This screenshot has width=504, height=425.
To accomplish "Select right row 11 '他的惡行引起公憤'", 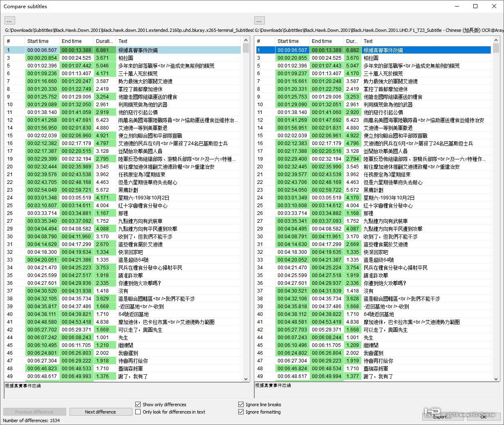I will coord(383,112).
